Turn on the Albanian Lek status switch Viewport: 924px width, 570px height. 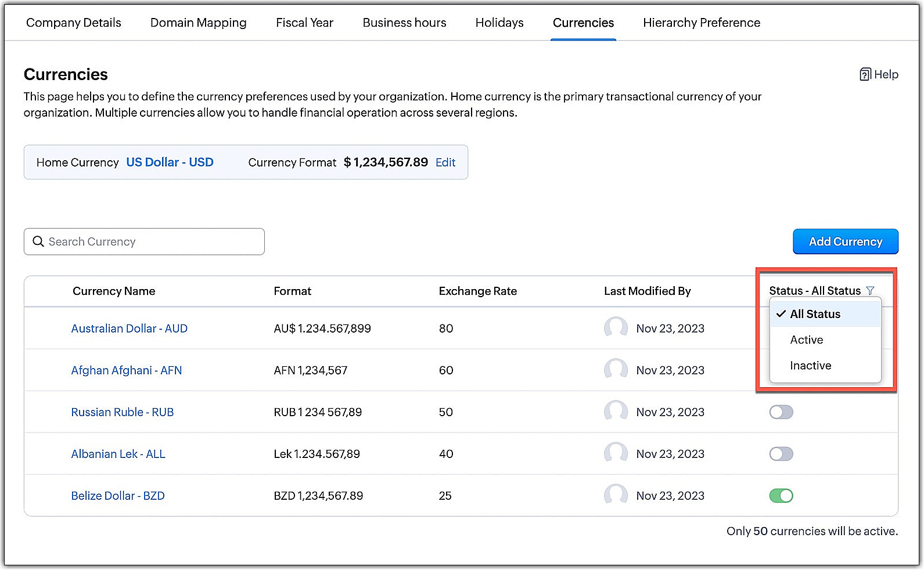click(x=781, y=454)
